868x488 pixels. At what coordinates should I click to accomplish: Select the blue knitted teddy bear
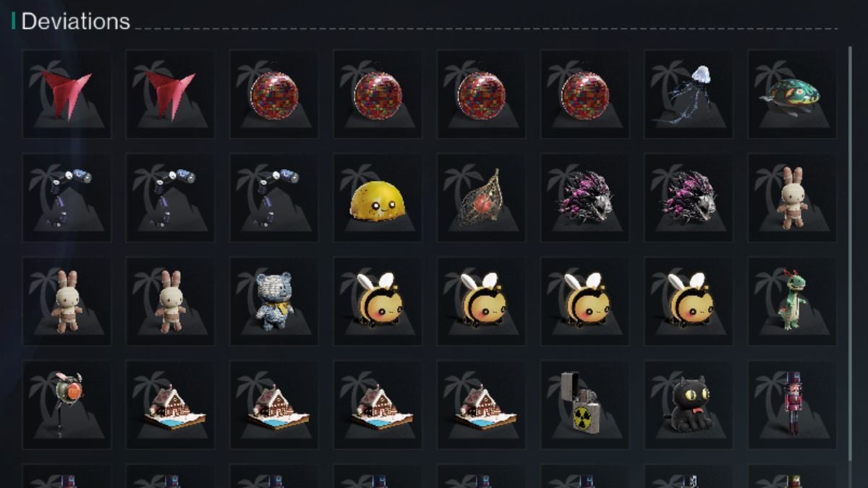(x=274, y=301)
